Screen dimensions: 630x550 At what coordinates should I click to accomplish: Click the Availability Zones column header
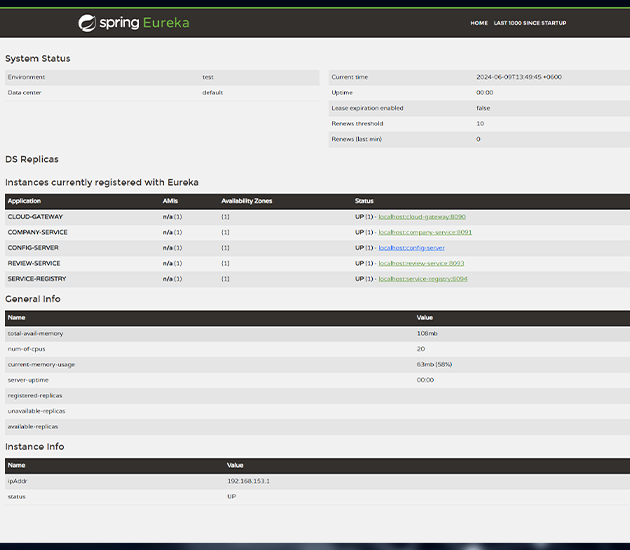(x=246, y=201)
